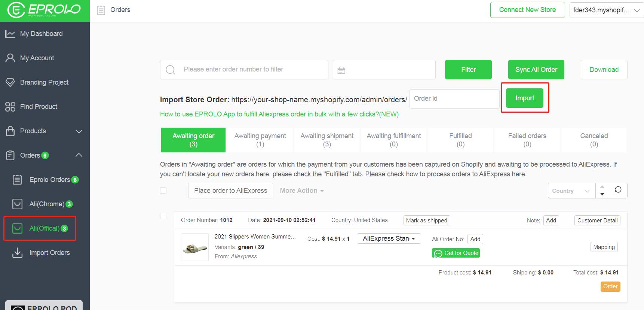Image resolution: width=644 pixels, height=310 pixels.
Task: Tick the select-all orders checkbox
Action: tap(163, 191)
